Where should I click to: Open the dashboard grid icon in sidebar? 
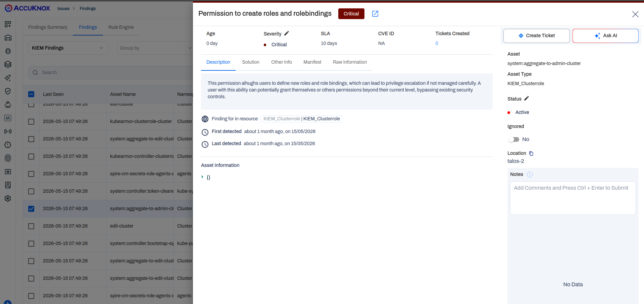point(8,24)
